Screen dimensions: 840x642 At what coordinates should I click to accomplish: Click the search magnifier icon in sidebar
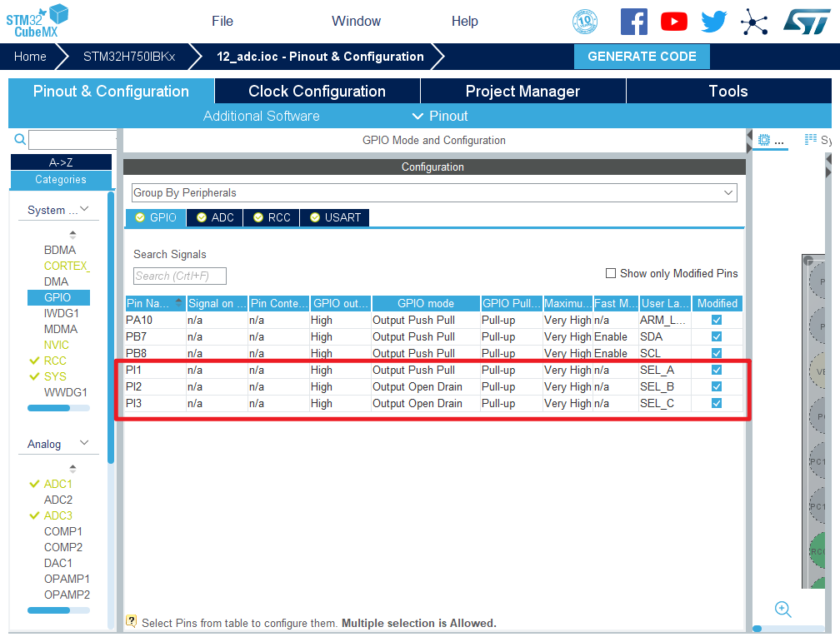pos(20,140)
